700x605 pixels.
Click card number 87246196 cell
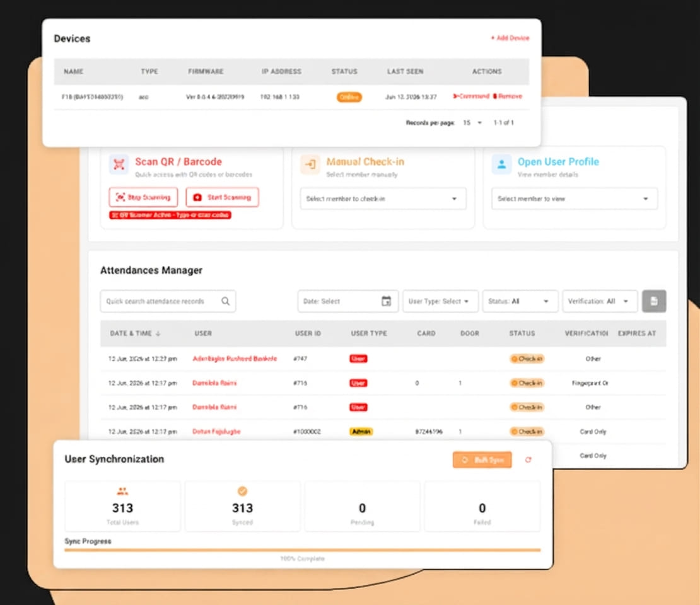(x=429, y=432)
